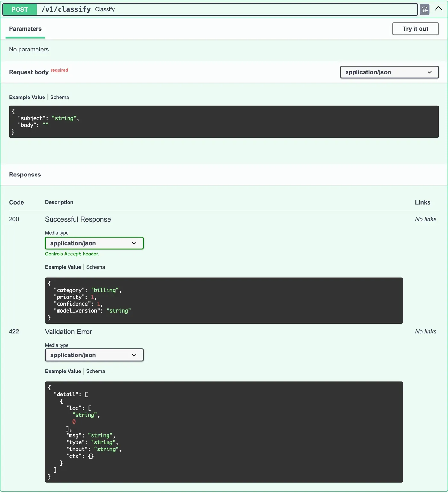Click the 'Validation Error' description text
This screenshot has height=493, width=448.
(68, 332)
